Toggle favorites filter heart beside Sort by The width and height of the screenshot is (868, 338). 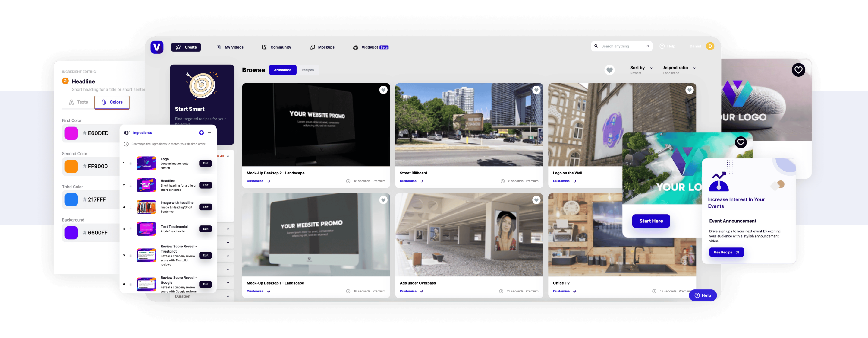click(x=609, y=70)
